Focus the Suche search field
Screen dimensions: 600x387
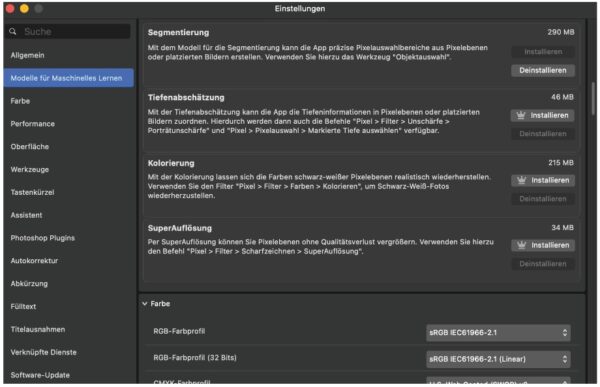pos(68,31)
